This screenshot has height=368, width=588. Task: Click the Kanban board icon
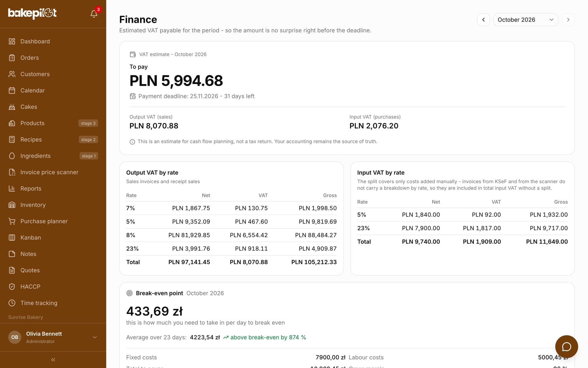click(12, 237)
